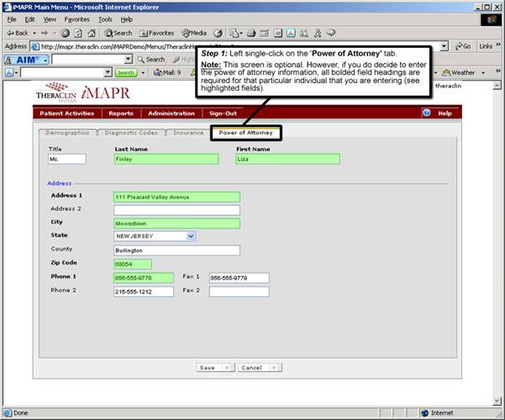Open the AIM search box dropdown
This screenshot has width=505, height=420.
tap(129, 60)
